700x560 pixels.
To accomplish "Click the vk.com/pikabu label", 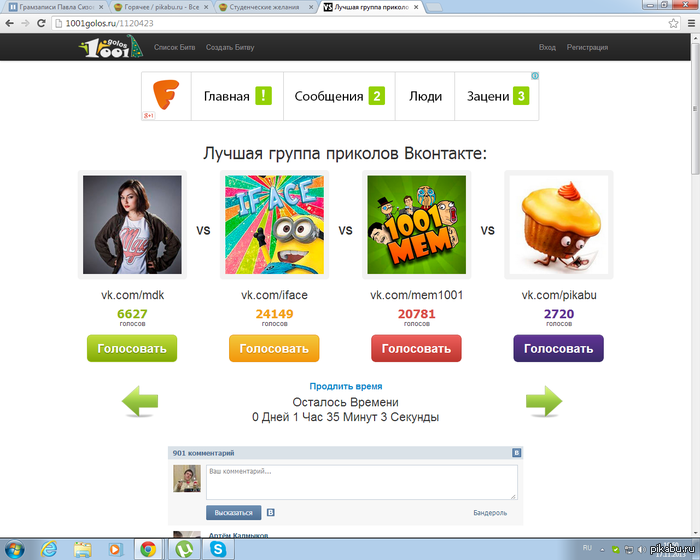I will [559, 295].
